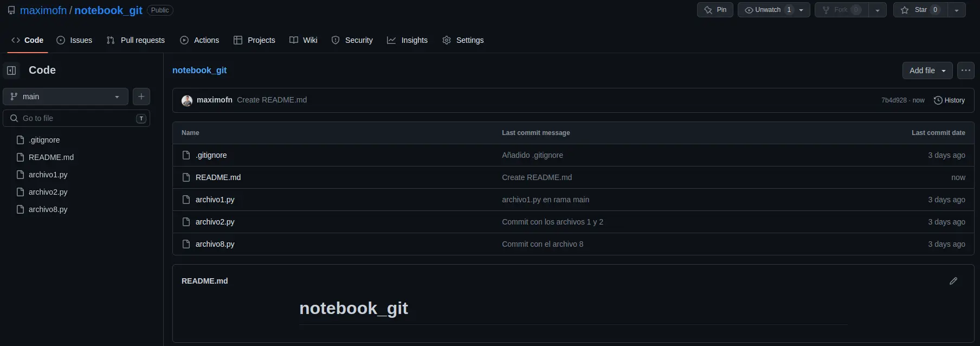Open commit 'Commit con los archivos 1 y 2'
This screenshot has width=980, height=346.
click(x=552, y=222)
